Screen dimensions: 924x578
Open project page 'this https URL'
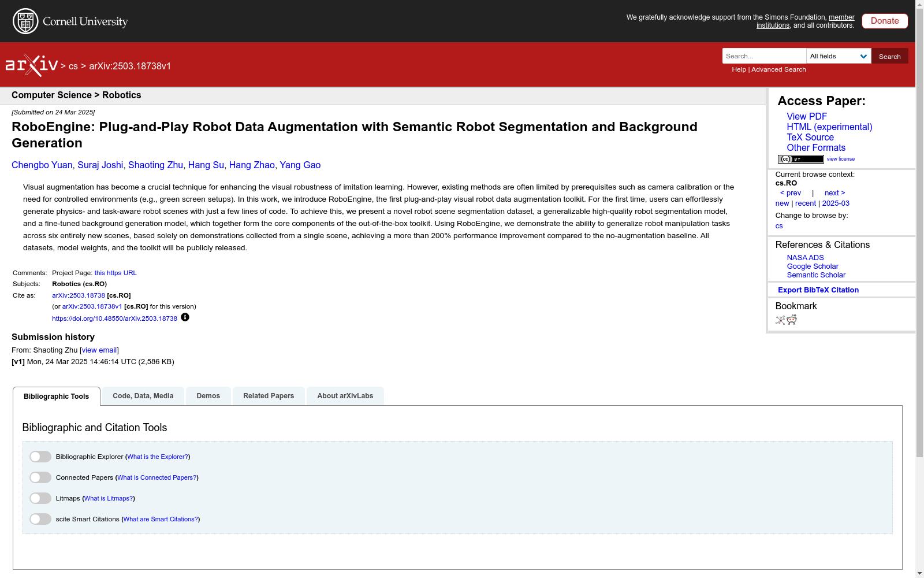115,273
